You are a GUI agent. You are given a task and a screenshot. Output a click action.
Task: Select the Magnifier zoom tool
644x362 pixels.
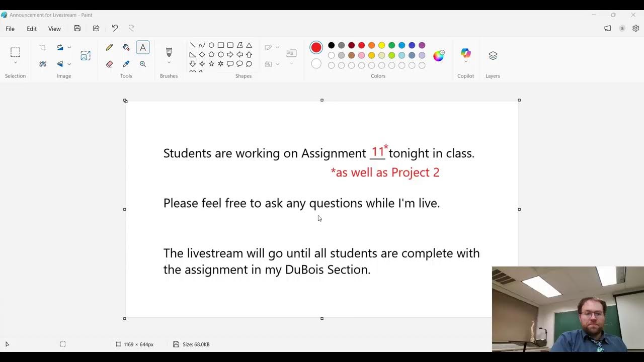point(143,64)
